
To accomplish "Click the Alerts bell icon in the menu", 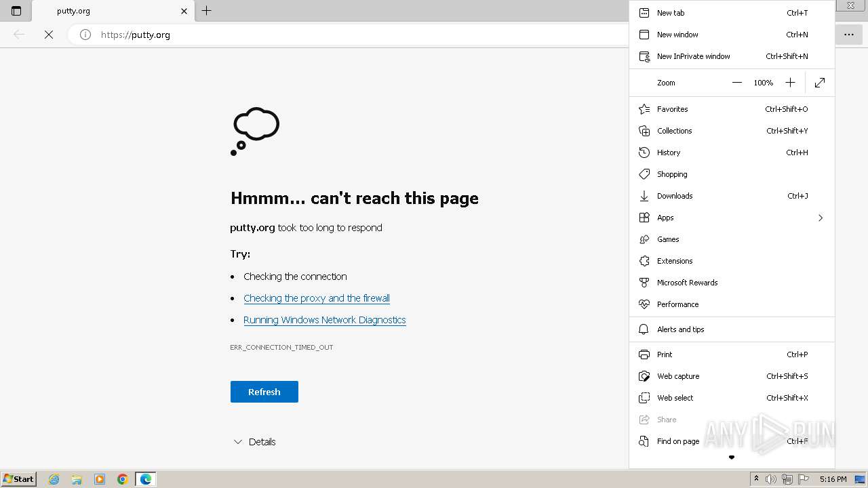I will pyautogui.click(x=644, y=329).
